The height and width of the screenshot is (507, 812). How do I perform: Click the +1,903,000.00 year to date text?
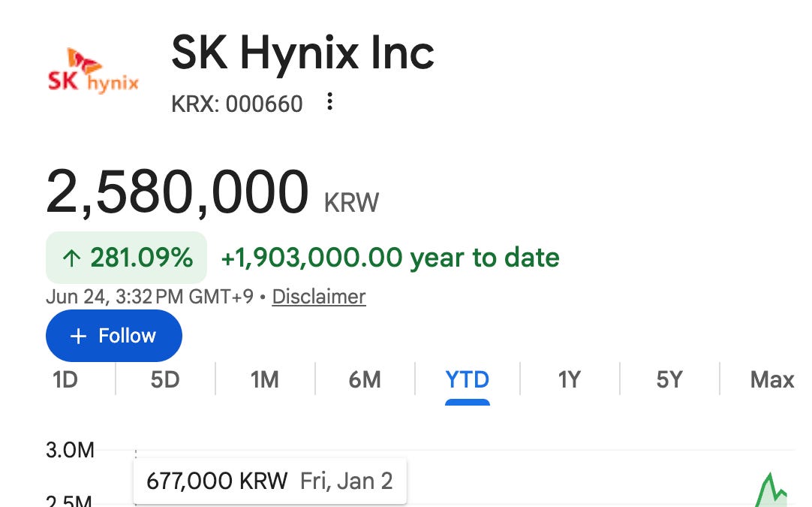[390, 258]
